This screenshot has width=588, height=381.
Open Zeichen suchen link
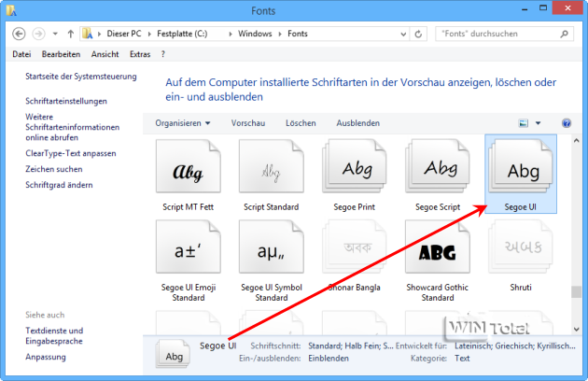coord(53,169)
